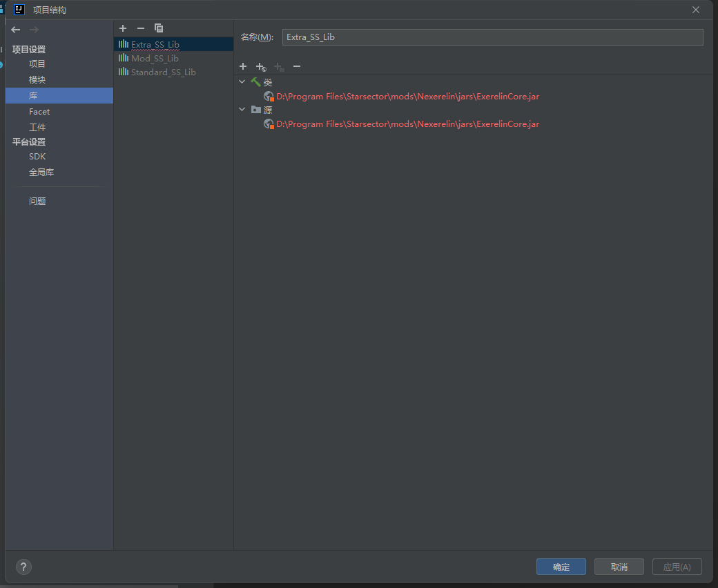
Task: Go to the 全局库 (Global Libraries) section
Action: (x=41, y=173)
